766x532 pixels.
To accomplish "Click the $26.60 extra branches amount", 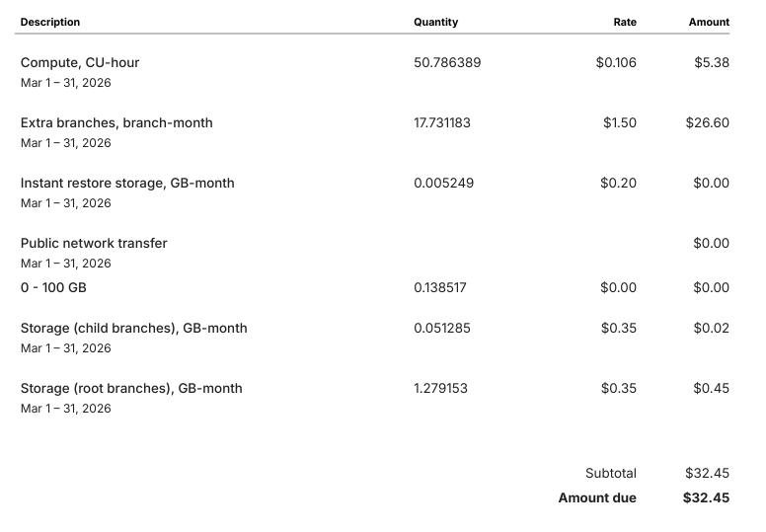I will pyautogui.click(x=707, y=122).
